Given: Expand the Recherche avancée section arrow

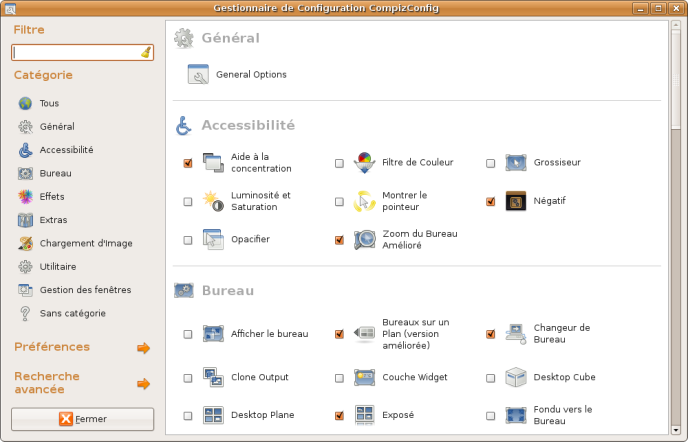Looking at the screenshot, I should pyautogui.click(x=143, y=383).
